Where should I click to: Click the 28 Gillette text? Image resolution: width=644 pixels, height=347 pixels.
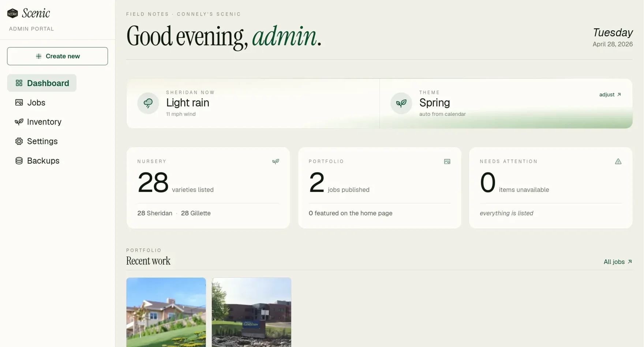click(196, 213)
